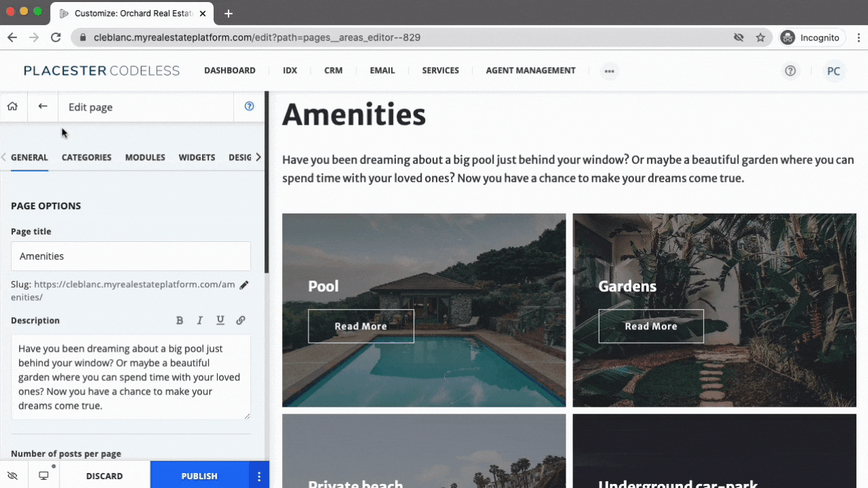Go back using the sidebar left arrow

[43, 106]
